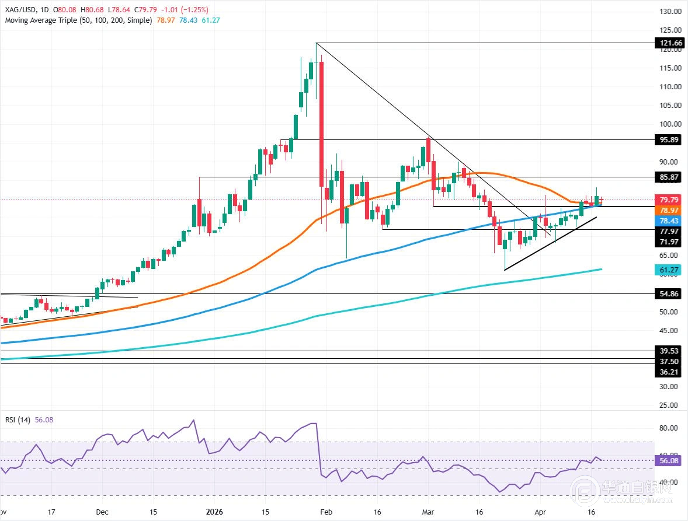Image resolution: width=688 pixels, height=522 pixels.
Task: Select the 39.53 price level label
Action: pos(669,351)
